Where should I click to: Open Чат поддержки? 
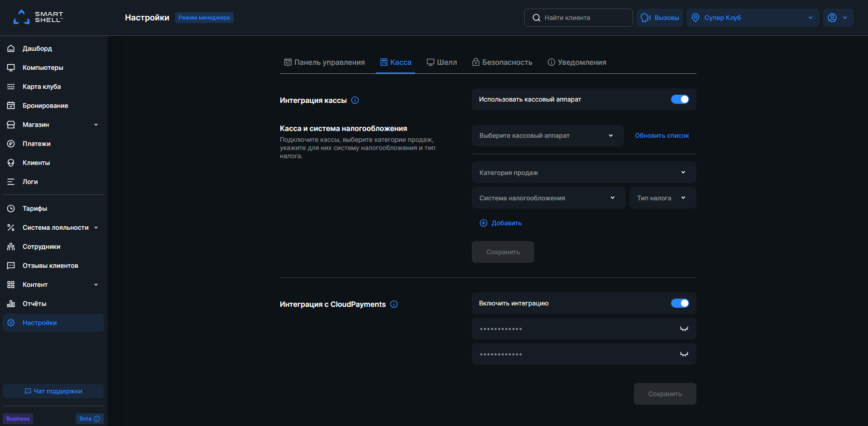click(x=53, y=391)
